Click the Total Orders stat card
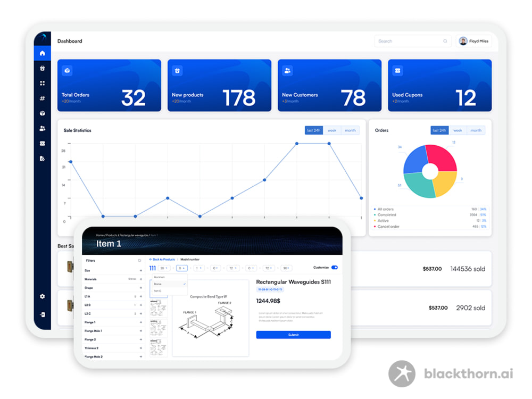The width and height of the screenshot is (532, 399). [x=109, y=86]
